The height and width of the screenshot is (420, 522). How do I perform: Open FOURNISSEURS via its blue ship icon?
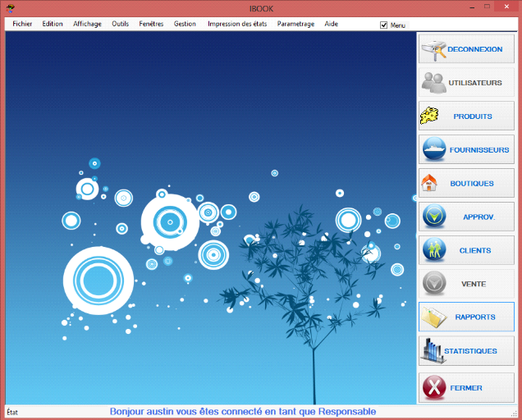click(433, 150)
